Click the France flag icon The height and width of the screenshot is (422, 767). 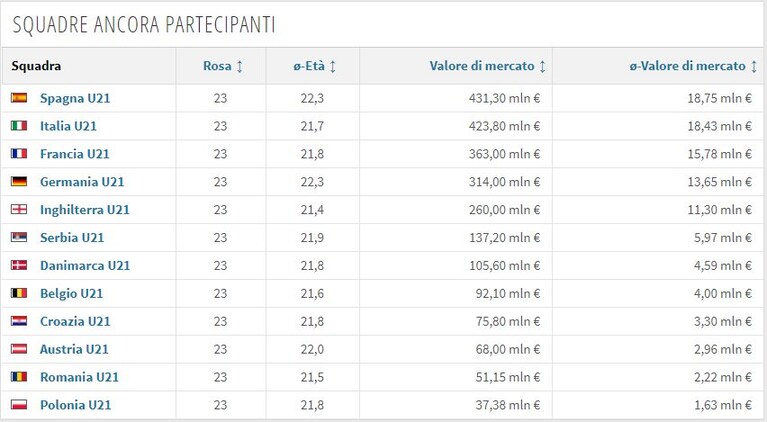tap(19, 154)
